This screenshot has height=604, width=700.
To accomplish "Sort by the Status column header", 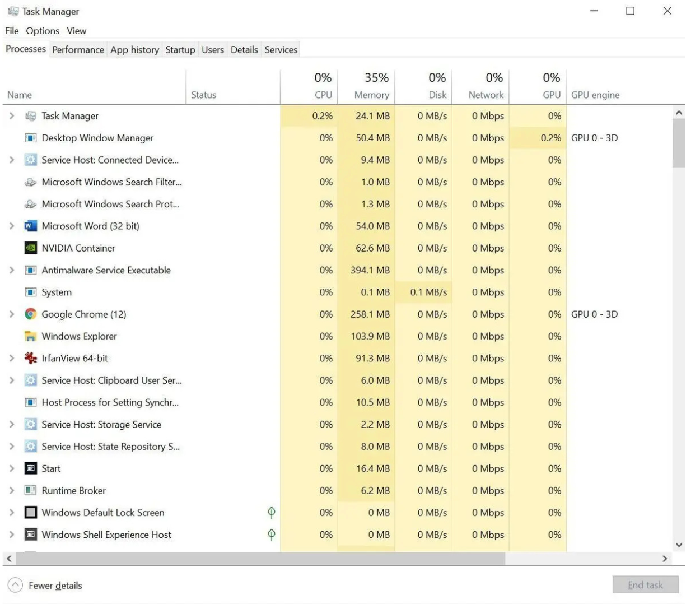I will 233,87.
